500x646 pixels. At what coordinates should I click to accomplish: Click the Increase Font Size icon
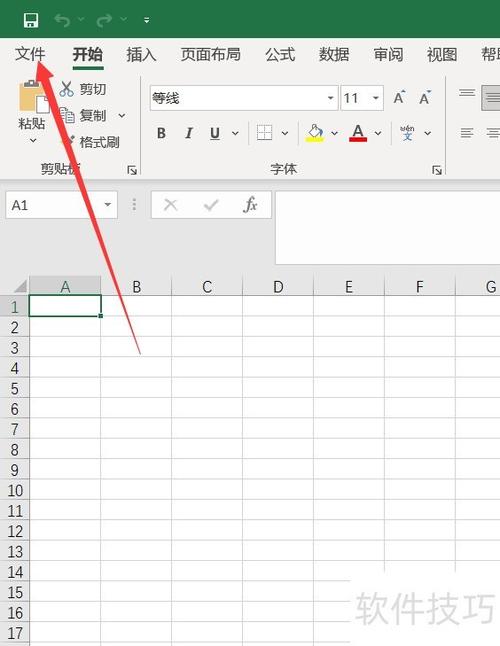[x=399, y=98]
